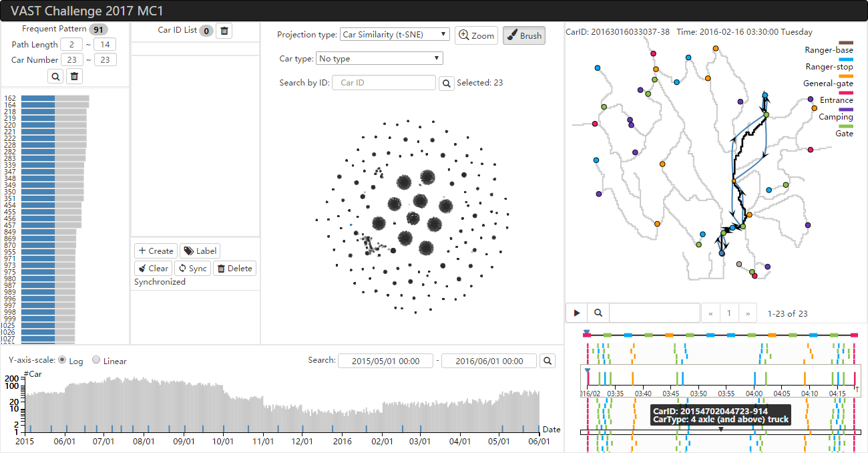Click page 1 in pagination
Viewport: 868px width, 453px height.
tap(729, 313)
